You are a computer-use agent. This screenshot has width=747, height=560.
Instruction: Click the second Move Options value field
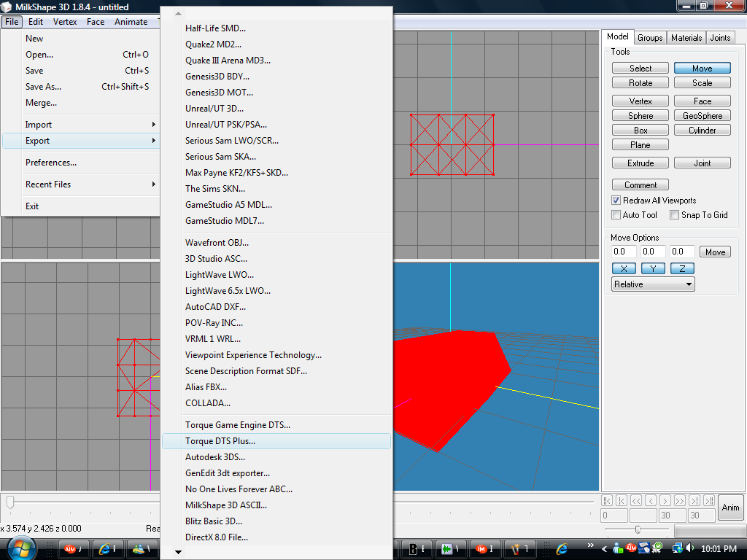pos(653,252)
